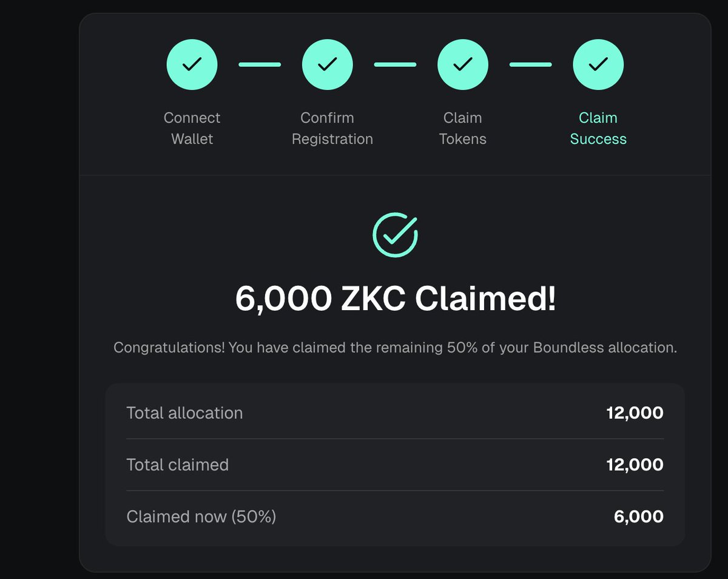This screenshot has width=728, height=579.
Task: Select the highlighted Claim Success label
Action: [598, 128]
